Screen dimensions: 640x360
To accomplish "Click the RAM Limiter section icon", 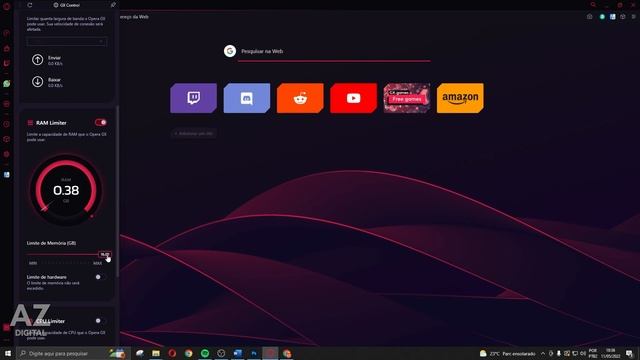I will pos(30,122).
